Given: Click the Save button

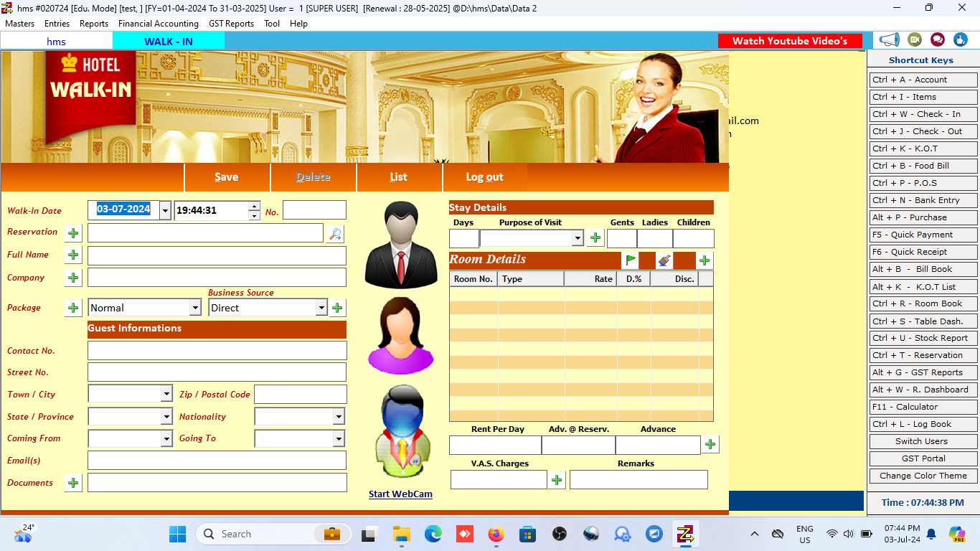Looking at the screenshot, I should (x=227, y=177).
